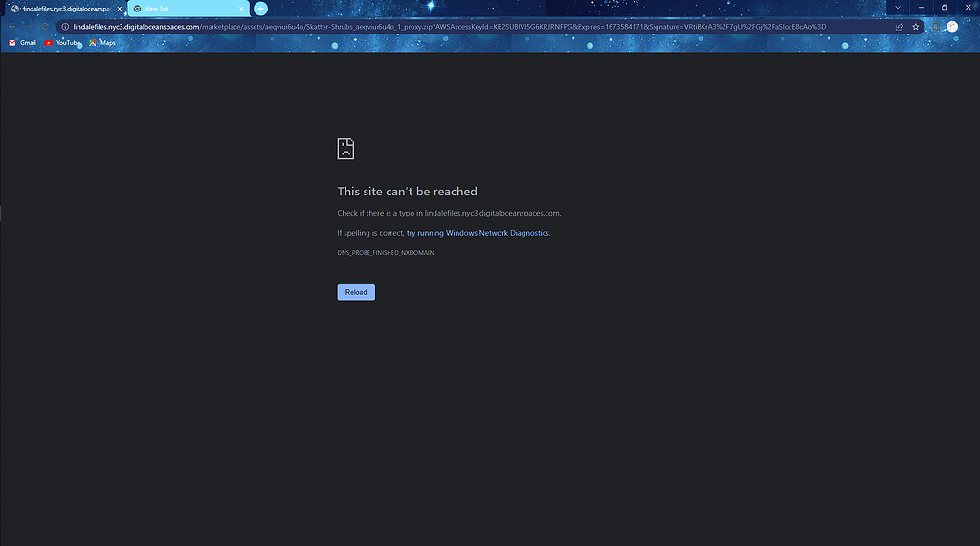This screenshot has height=546, width=980.
Task: Bookmark this tab with the star icon
Action: pyautogui.click(x=915, y=26)
